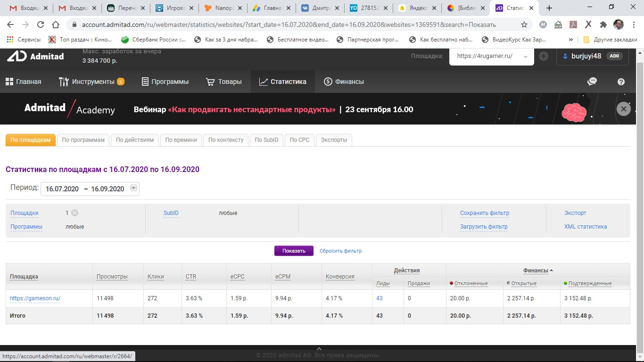Go to the browser home page icon
The width and height of the screenshot is (644, 362).
[56, 25]
